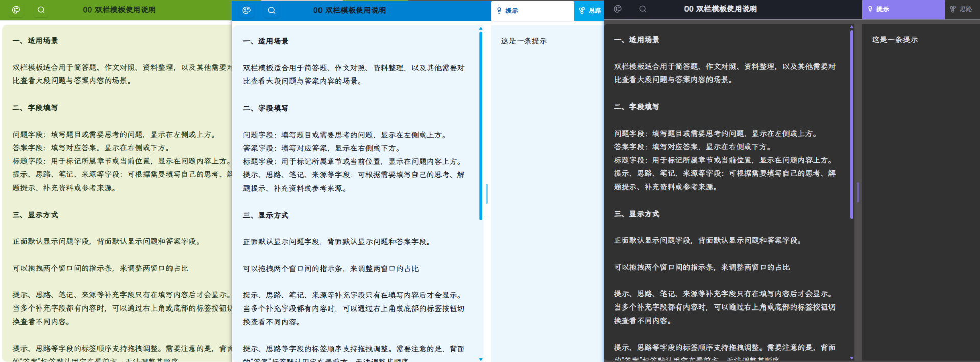Click heading 二、字段填写 in green panel
The height and width of the screenshot is (362, 980).
(35, 108)
